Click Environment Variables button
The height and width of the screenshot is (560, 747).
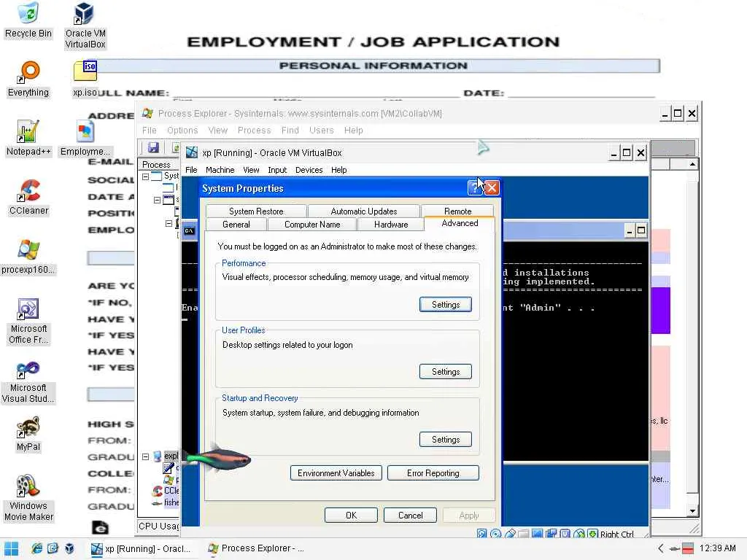pos(336,472)
